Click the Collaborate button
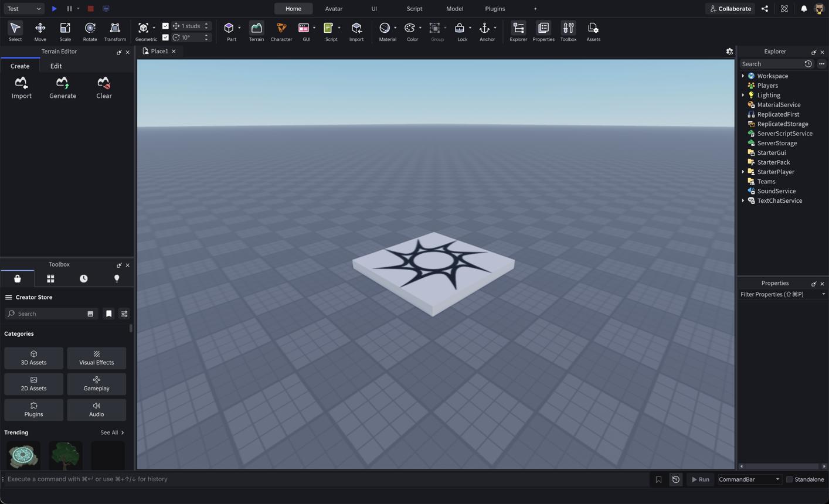Screen dimensions: 829x504 point(731,9)
